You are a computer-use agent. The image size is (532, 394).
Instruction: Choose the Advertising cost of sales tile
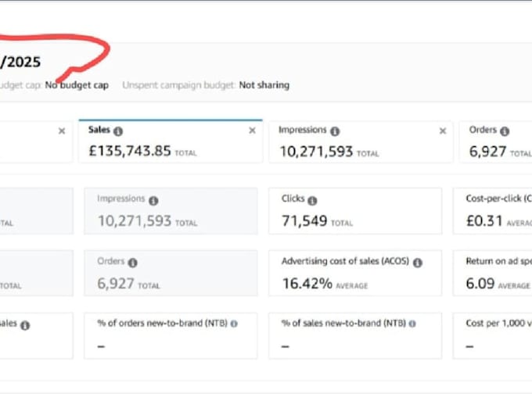355,274
